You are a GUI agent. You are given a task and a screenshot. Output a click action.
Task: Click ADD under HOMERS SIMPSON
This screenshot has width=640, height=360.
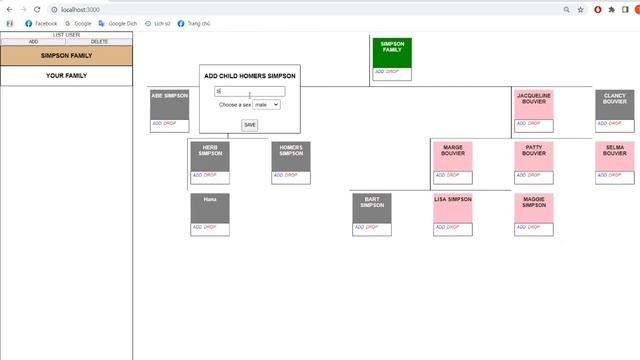click(x=278, y=175)
